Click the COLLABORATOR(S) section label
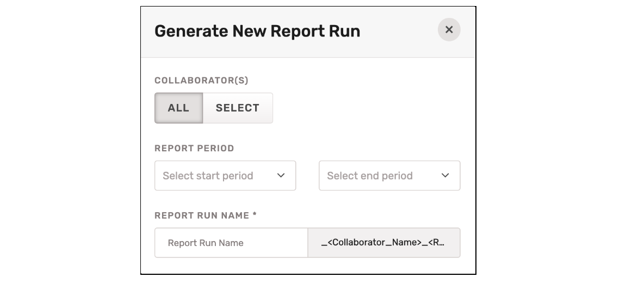Screen dimensions: 644x283 201,81
